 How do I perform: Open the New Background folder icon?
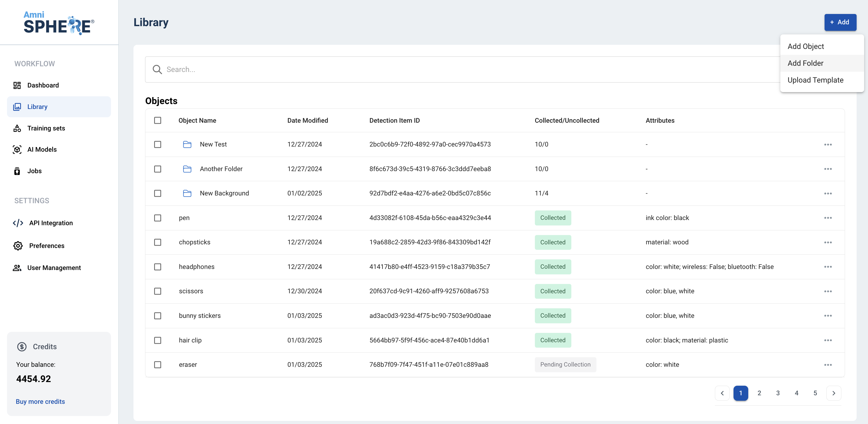coord(187,193)
